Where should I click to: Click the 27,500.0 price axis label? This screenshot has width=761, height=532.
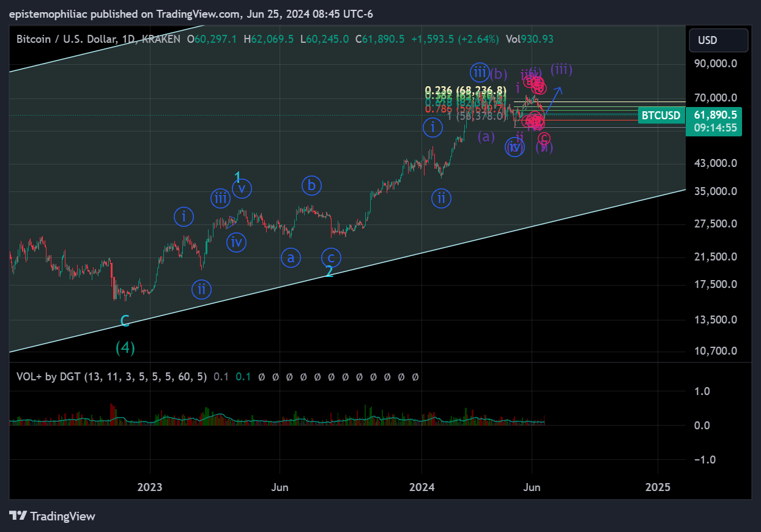tap(715, 224)
